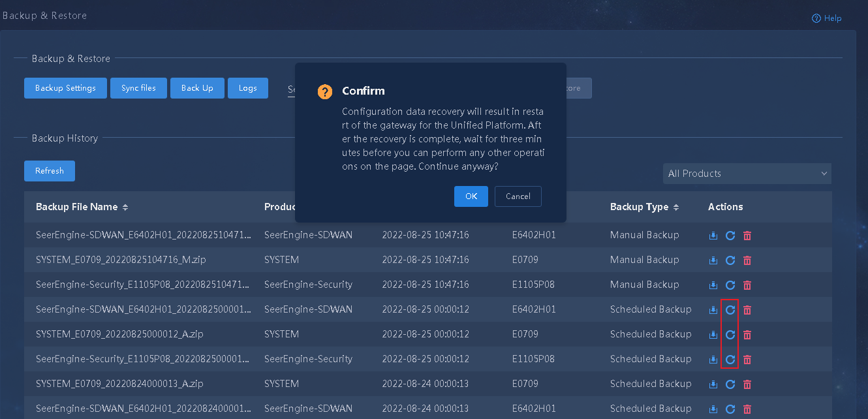Download SYSTEM_E0709_20220825000012_A.zip backup
Image resolution: width=868 pixels, height=419 pixels.
pos(713,335)
